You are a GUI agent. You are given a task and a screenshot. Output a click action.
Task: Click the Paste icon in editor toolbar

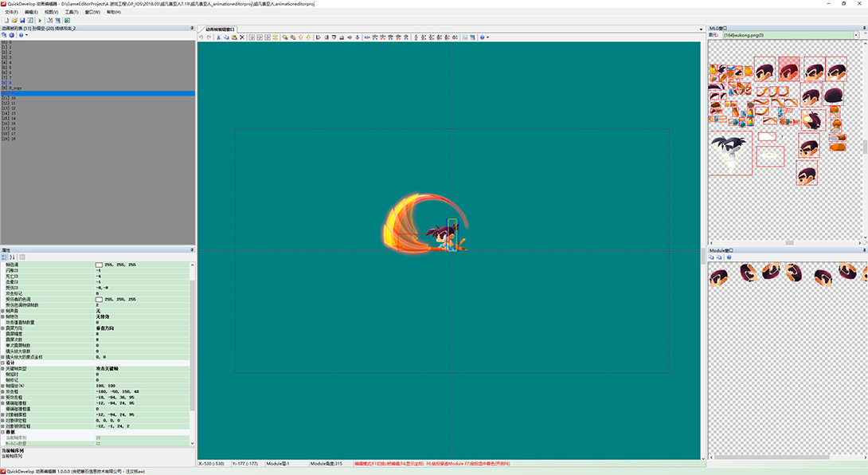[x=234, y=37]
